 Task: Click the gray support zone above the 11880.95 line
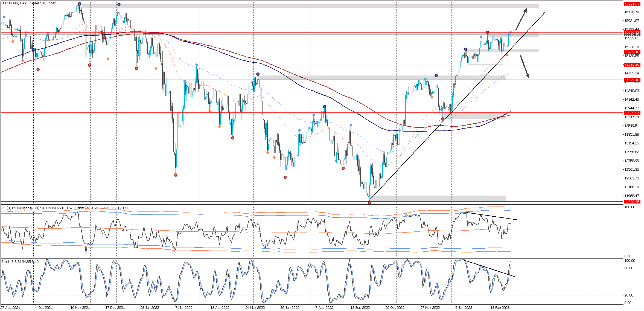pyautogui.click(x=438, y=198)
